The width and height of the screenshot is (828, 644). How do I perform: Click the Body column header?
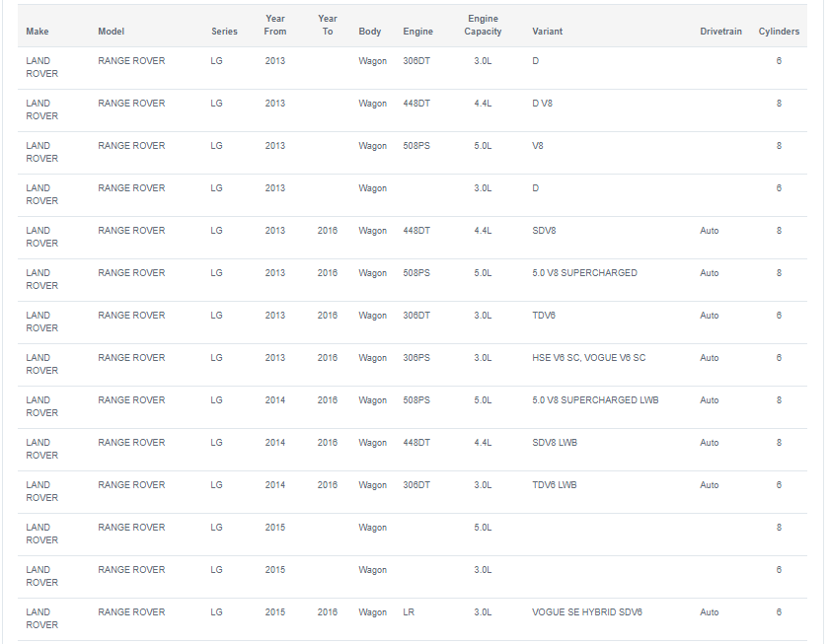point(370,32)
